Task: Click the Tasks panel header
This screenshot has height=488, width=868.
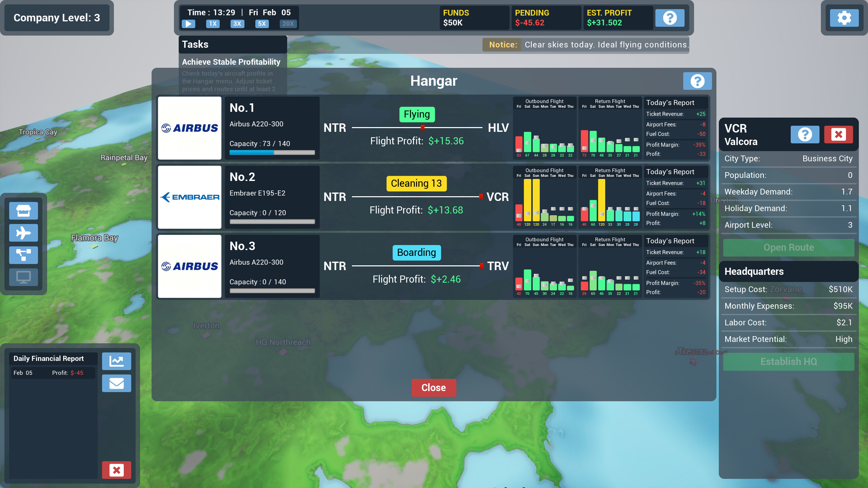Action: click(233, 44)
